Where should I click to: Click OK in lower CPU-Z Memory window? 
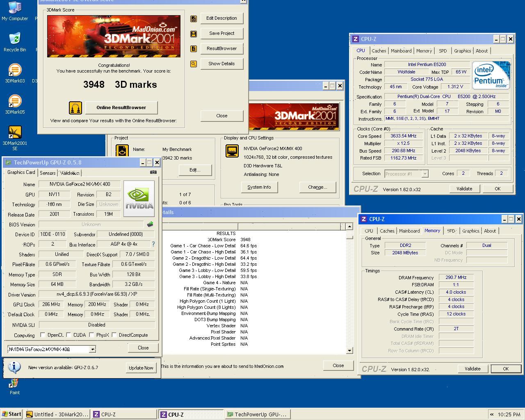[506, 369]
